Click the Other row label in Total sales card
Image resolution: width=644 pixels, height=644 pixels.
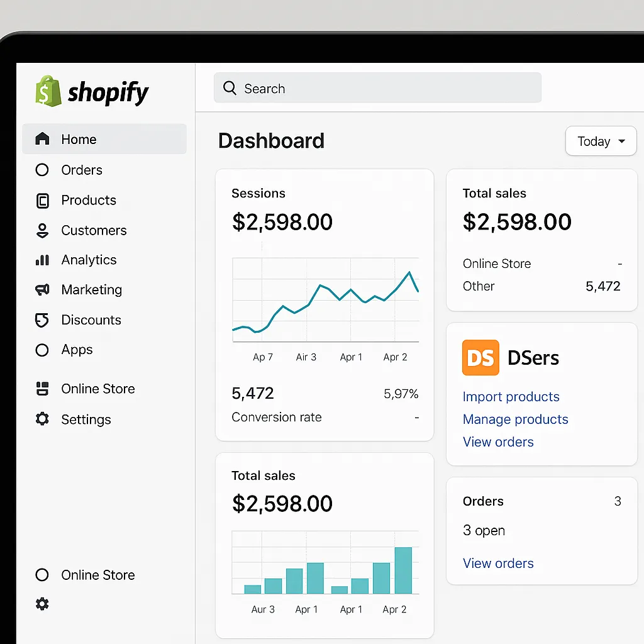479,286
